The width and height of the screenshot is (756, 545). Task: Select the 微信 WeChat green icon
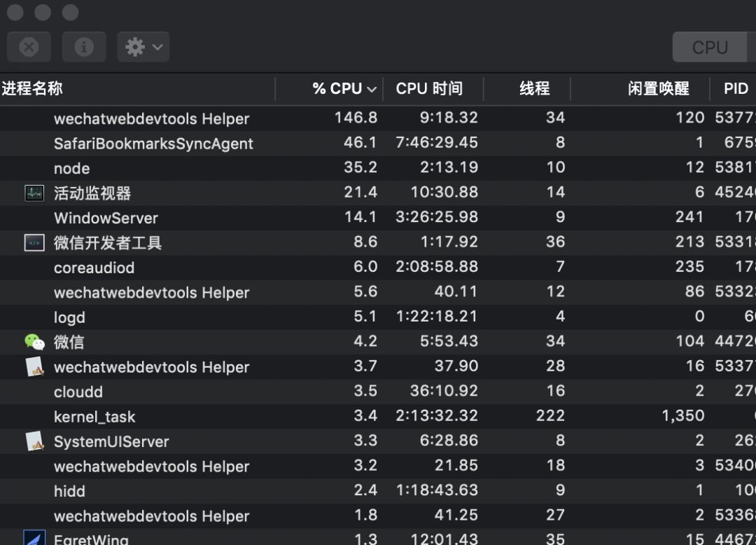click(34, 342)
